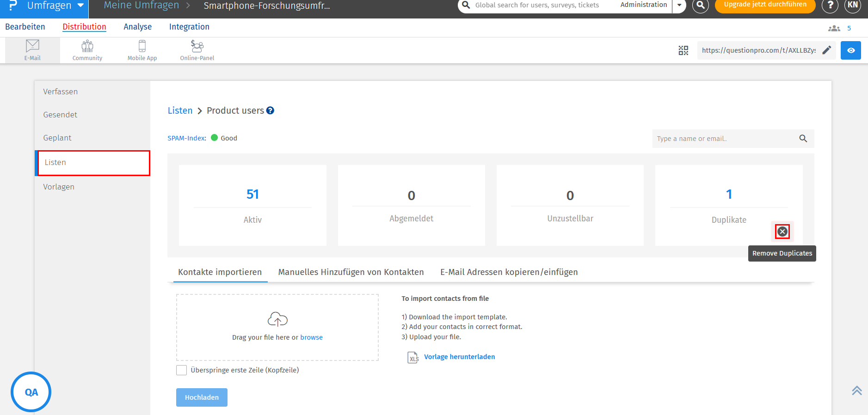Viewport: 868px width, 415px height.
Task: Switch to the Distribution tab
Action: tap(84, 27)
